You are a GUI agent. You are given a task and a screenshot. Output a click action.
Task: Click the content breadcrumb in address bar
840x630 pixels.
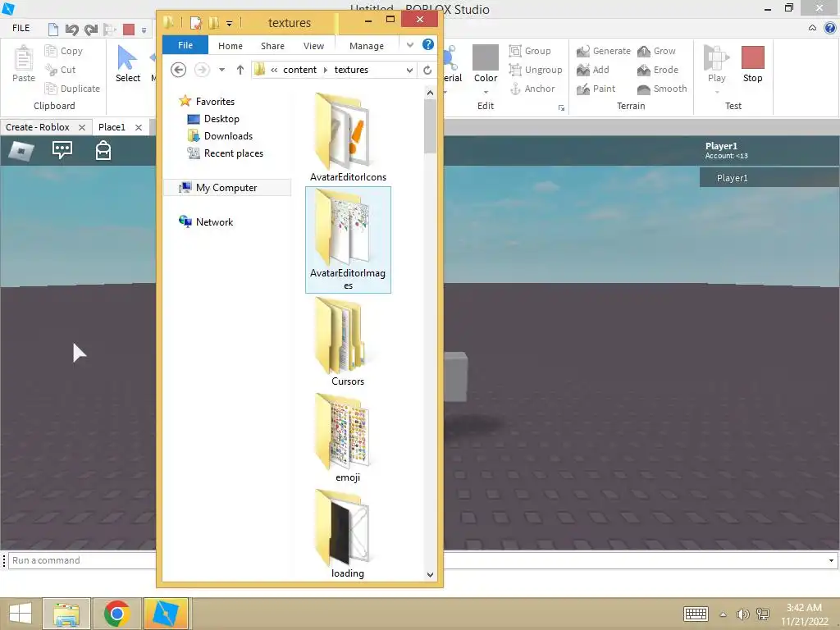tap(299, 70)
